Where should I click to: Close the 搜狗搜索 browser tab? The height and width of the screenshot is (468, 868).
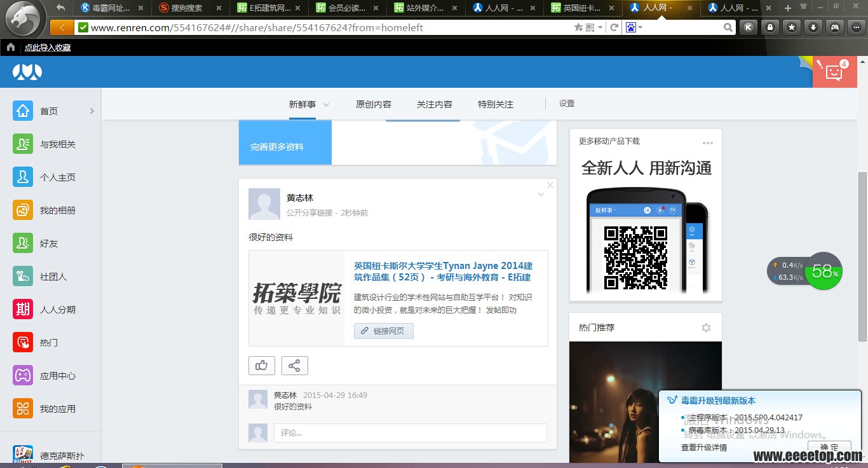[219, 8]
